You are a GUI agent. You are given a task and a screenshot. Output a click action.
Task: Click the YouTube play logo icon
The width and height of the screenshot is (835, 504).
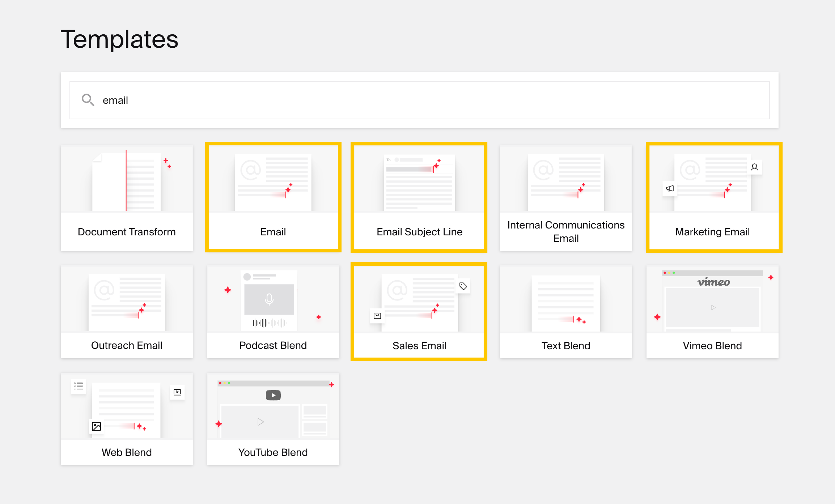tap(273, 395)
